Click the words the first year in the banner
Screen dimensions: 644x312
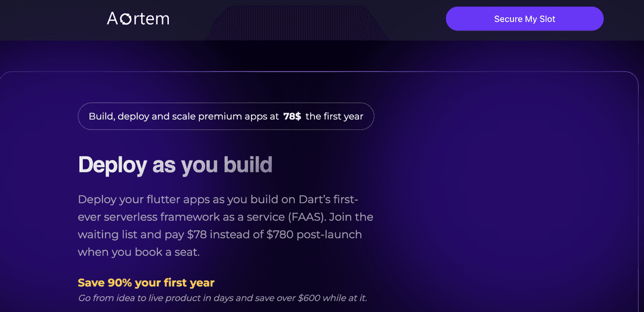point(335,116)
